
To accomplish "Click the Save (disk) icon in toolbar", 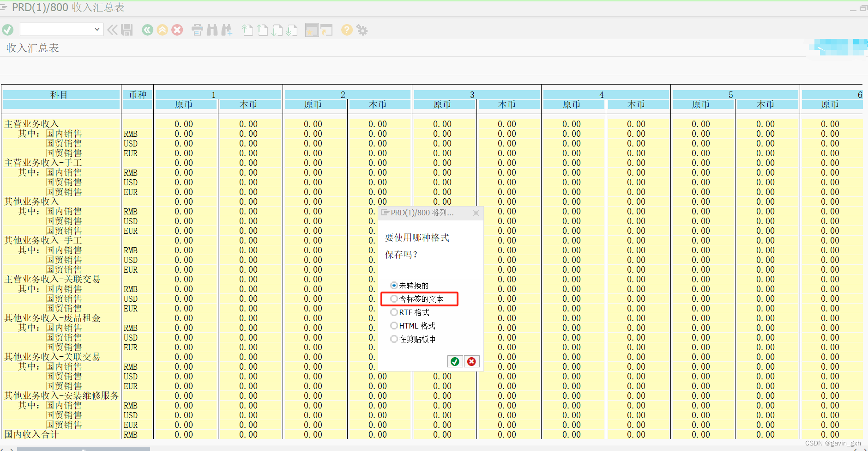I will click(127, 30).
